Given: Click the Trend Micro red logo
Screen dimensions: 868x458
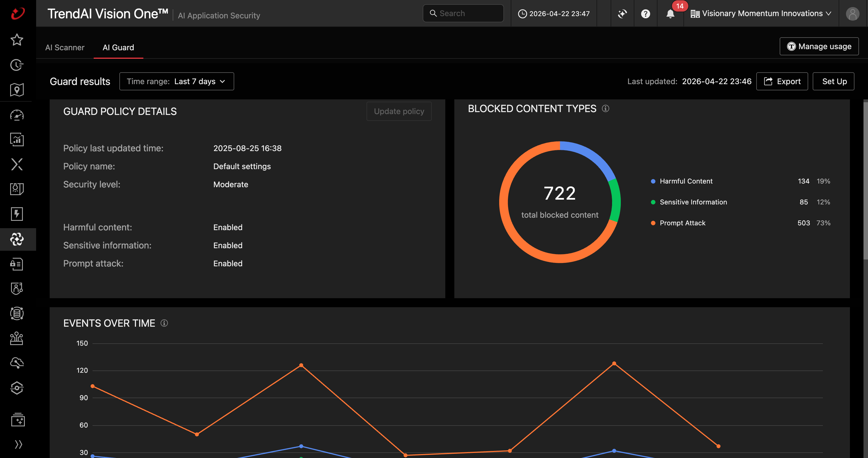Looking at the screenshot, I should (17, 14).
